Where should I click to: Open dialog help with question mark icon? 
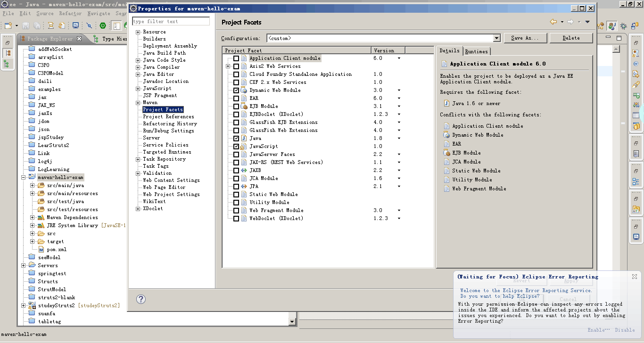click(x=140, y=299)
